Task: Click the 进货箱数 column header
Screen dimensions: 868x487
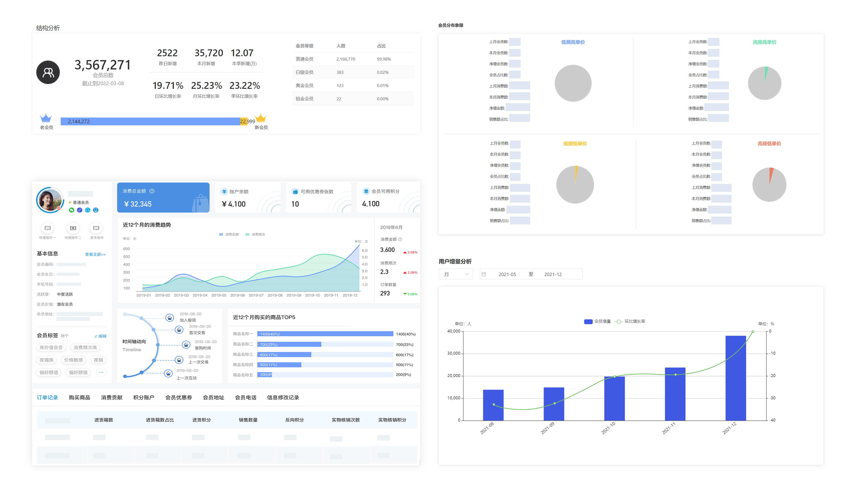Action: click(104, 420)
